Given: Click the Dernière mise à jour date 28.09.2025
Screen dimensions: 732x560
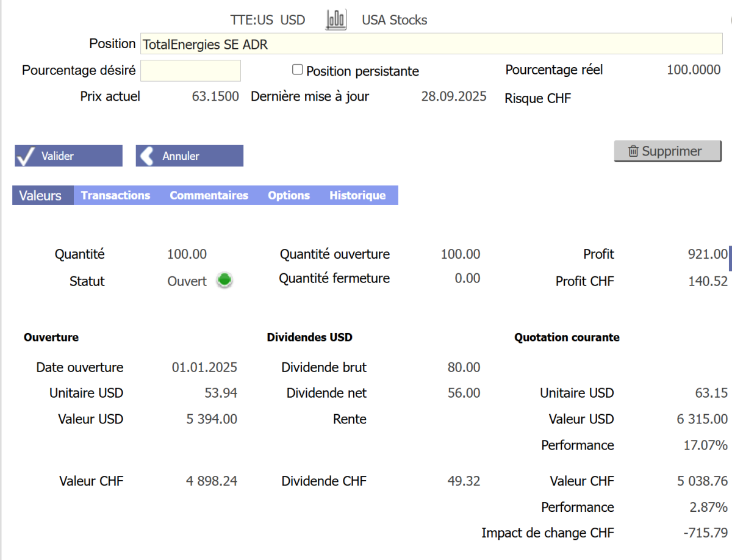Looking at the screenshot, I should [454, 96].
